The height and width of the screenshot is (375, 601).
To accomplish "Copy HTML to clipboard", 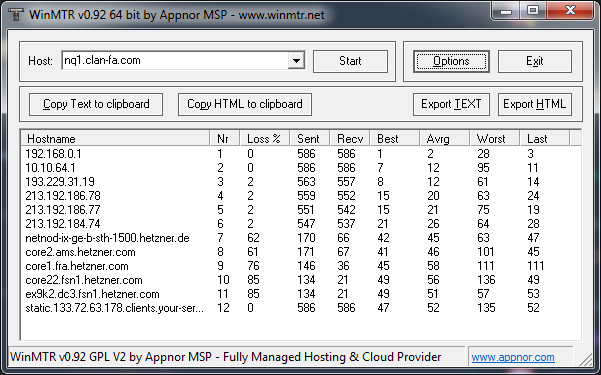I will (245, 104).
